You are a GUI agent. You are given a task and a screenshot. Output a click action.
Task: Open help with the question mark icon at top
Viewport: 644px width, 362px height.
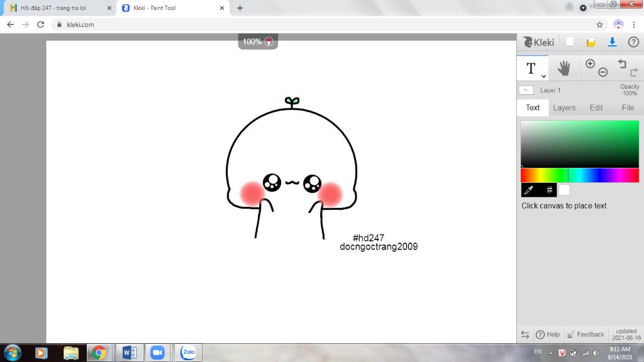(x=633, y=42)
